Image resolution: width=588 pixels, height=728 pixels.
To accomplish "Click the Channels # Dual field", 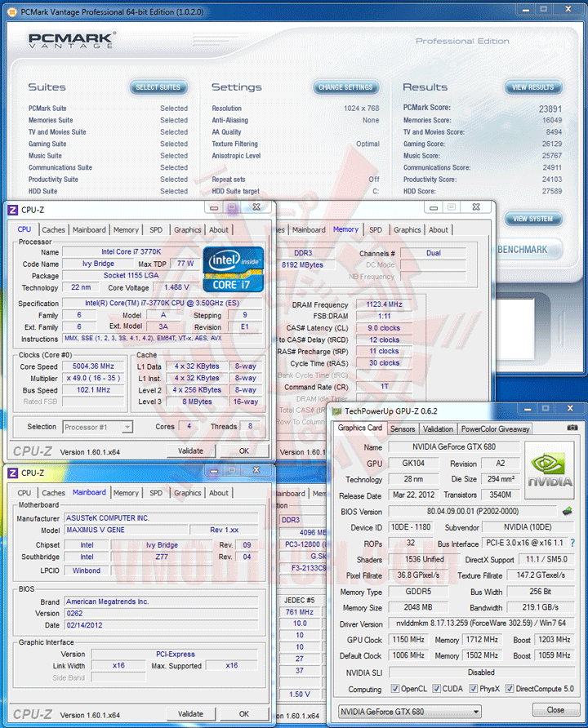I will coord(434,253).
